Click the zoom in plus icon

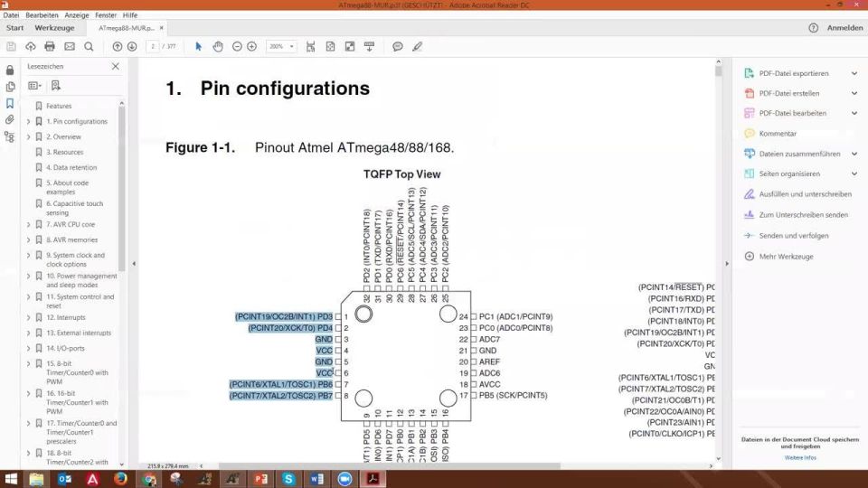tap(252, 46)
